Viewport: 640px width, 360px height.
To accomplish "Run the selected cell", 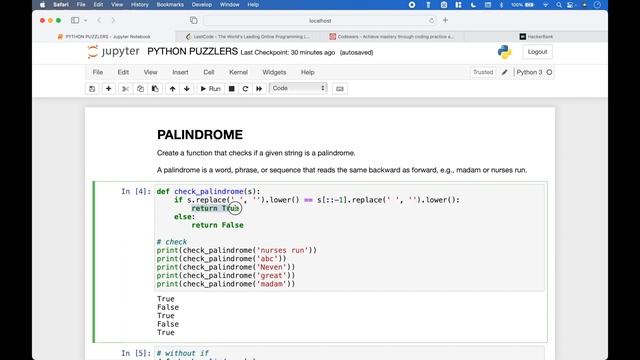I will tap(210, 89).
